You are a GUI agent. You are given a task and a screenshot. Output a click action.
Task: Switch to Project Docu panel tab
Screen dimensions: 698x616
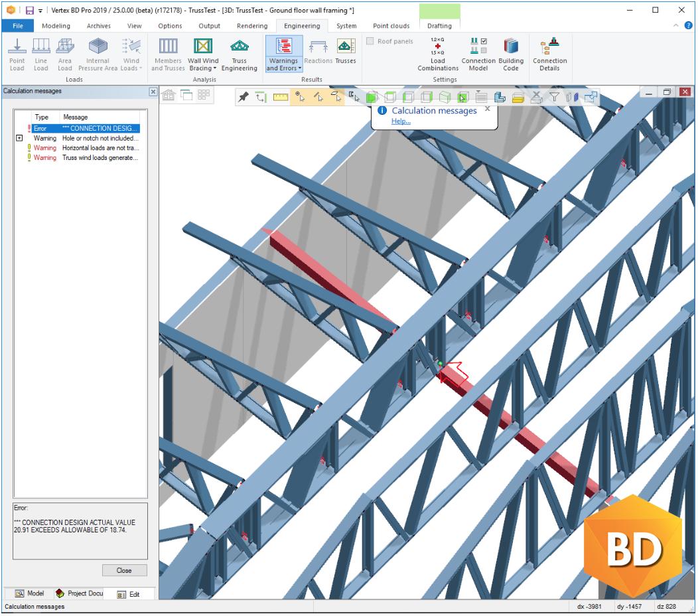point(79,595)
